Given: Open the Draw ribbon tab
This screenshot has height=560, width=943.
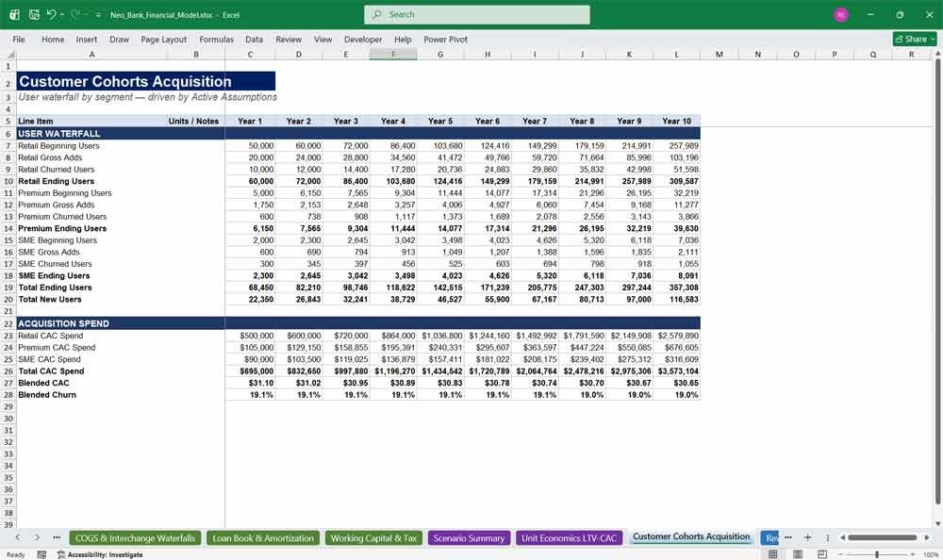Looking at the screenshot, I should (x=119, y=39).
